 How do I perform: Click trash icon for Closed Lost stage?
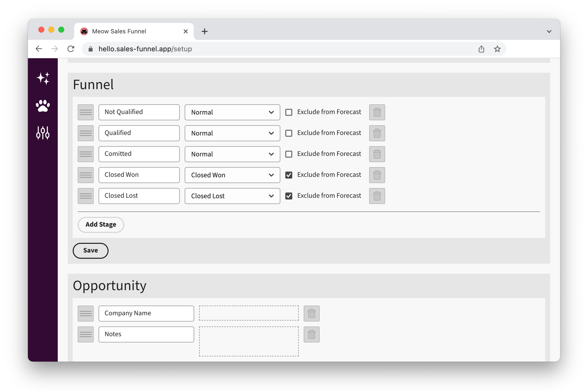coord(377,196)
